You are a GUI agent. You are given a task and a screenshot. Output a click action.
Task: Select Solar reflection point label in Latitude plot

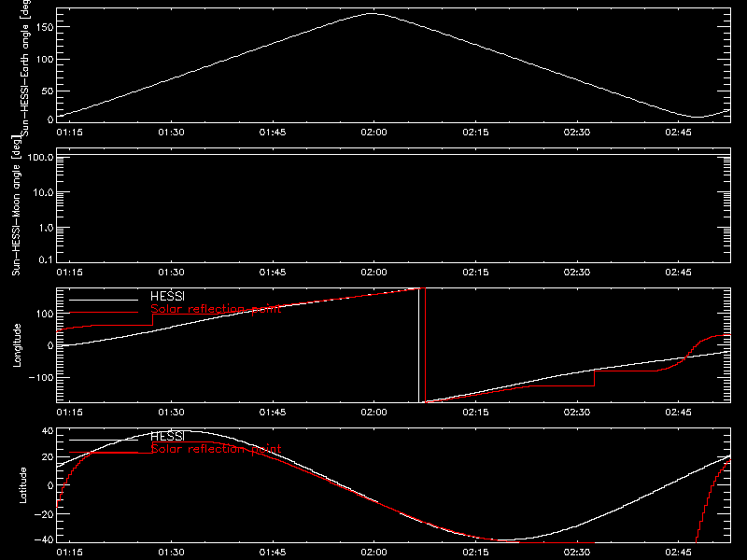pyautogui.click(x=216, y=449)
